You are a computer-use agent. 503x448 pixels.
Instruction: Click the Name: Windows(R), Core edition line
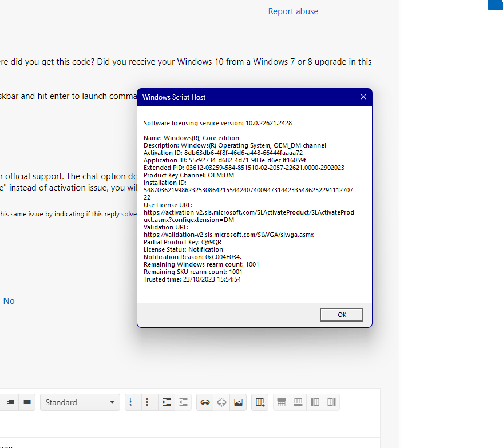coord(191,138)
